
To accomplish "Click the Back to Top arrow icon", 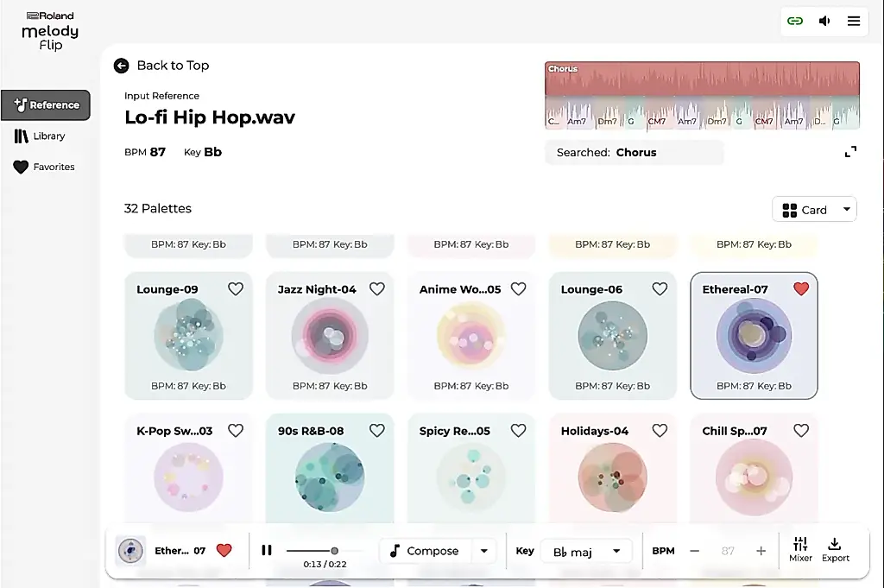I will coord(121,66).
